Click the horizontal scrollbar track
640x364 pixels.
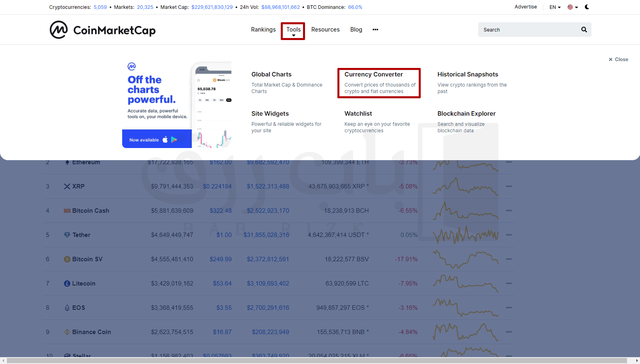(320, 360)
